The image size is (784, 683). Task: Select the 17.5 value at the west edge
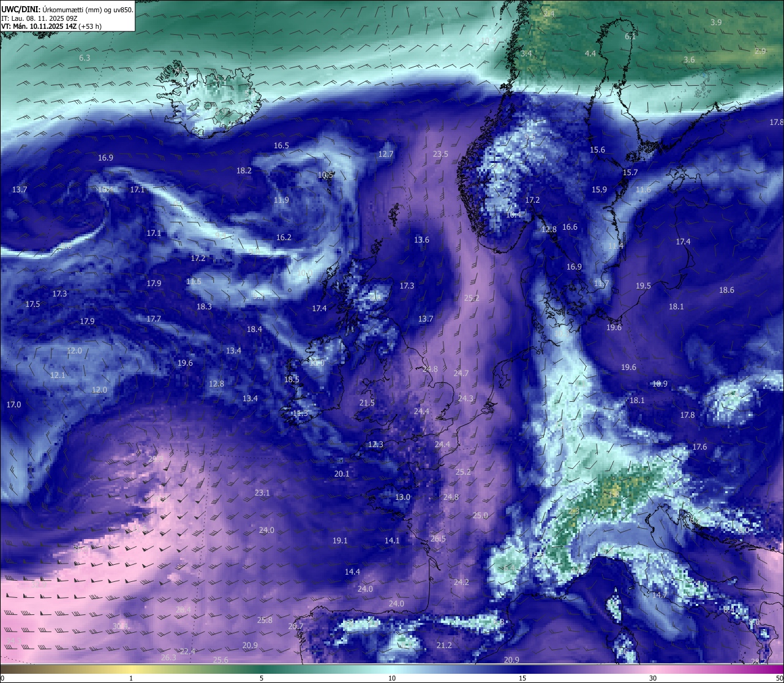click(x=32, y=304)
